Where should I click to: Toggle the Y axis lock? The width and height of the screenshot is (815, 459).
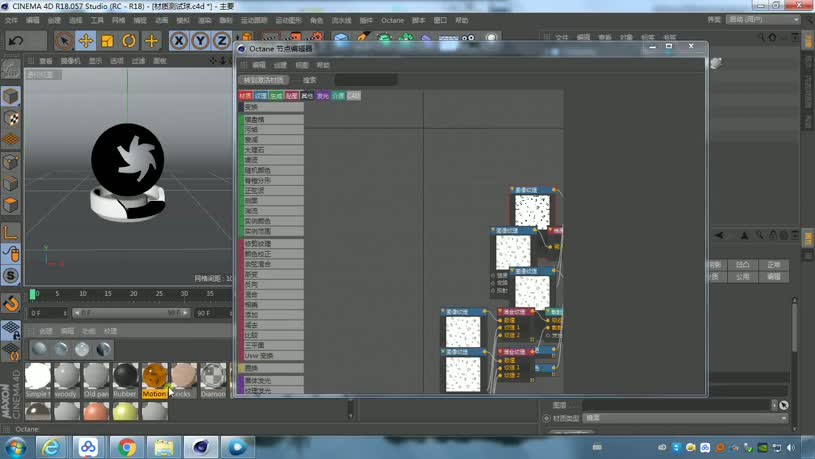pyautogui.click(x=200, y=41)
